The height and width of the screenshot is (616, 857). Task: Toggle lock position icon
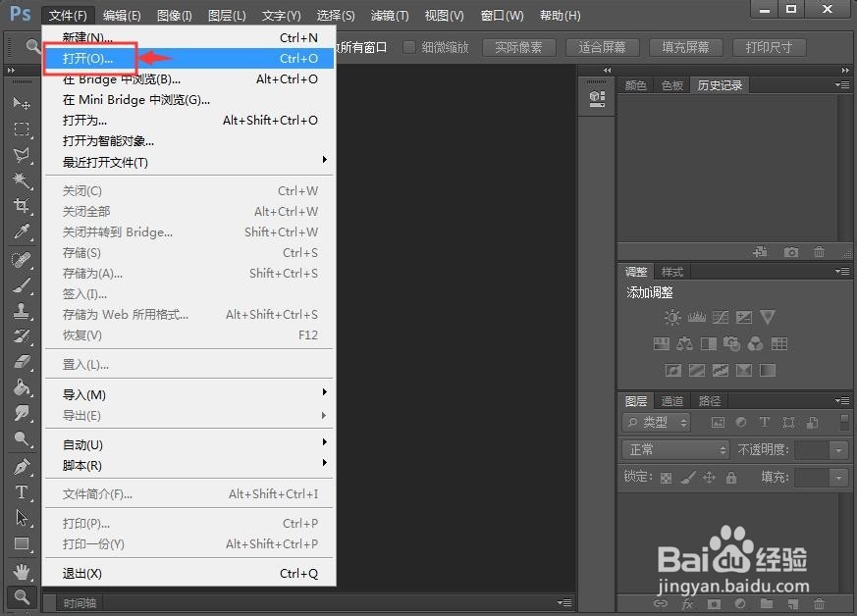coord(709,478)
